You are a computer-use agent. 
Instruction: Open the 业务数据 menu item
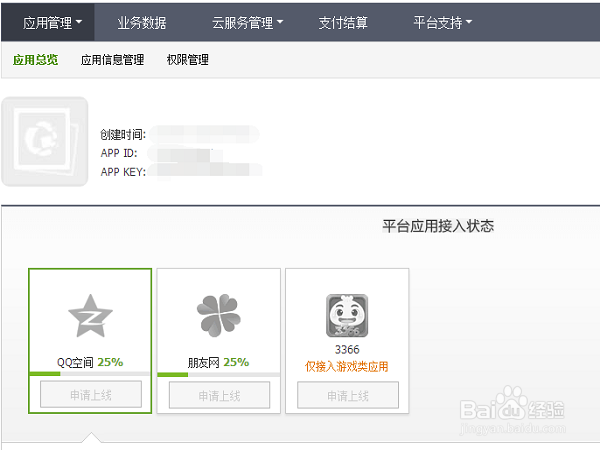[x=142, y=22]
